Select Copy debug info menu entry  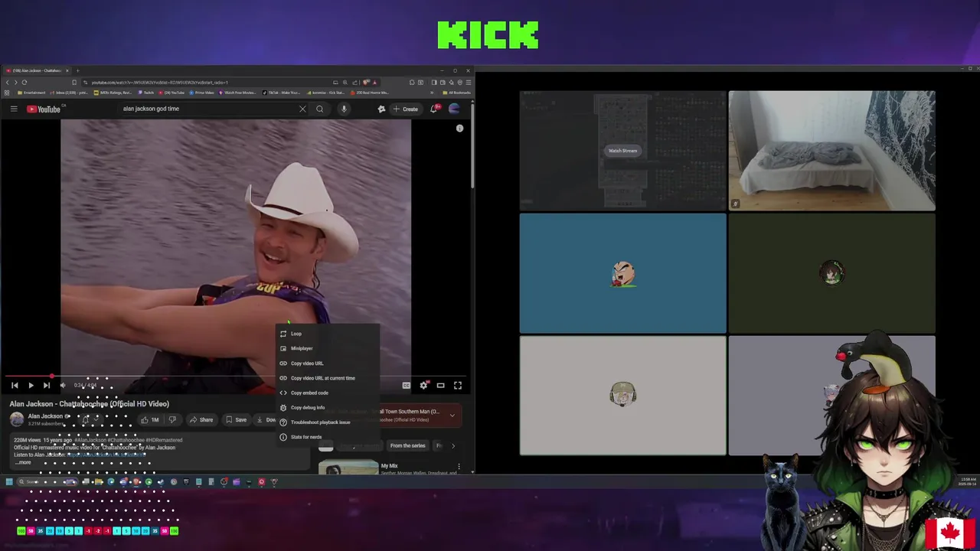pos(328,408)
